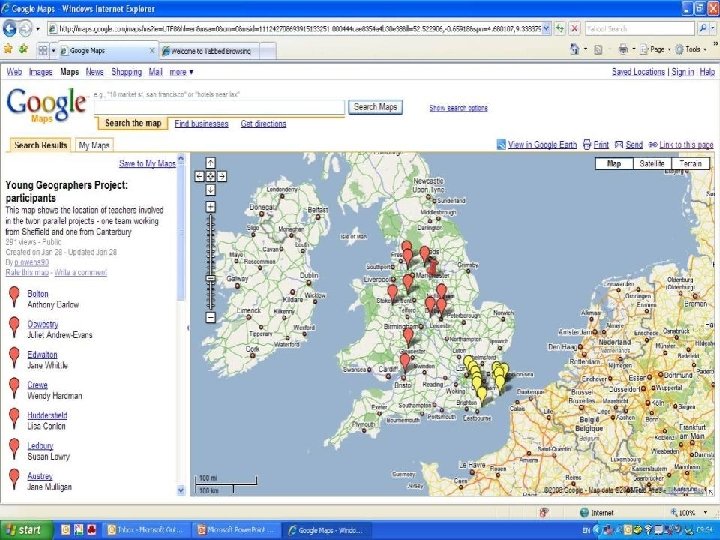Click the map zoom slider handle
This screenshot has width=720, height=540.
pos(210,278)
